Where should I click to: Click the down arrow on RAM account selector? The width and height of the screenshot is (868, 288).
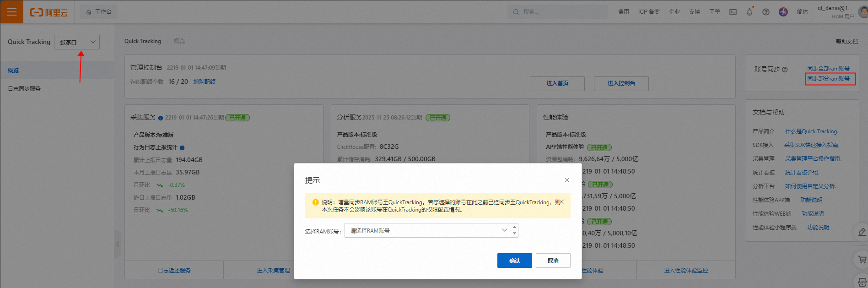point(514,234)
